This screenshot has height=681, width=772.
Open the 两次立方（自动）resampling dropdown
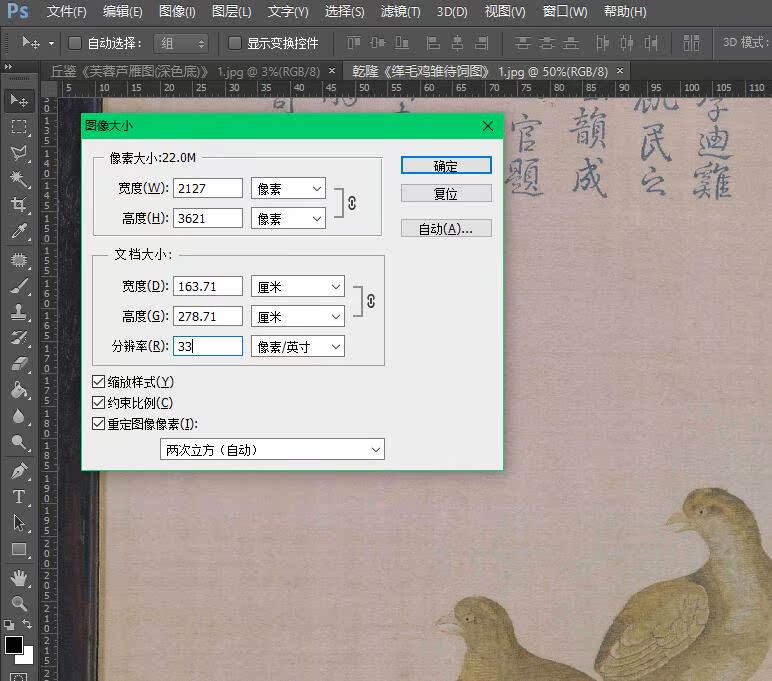[272, 450]
